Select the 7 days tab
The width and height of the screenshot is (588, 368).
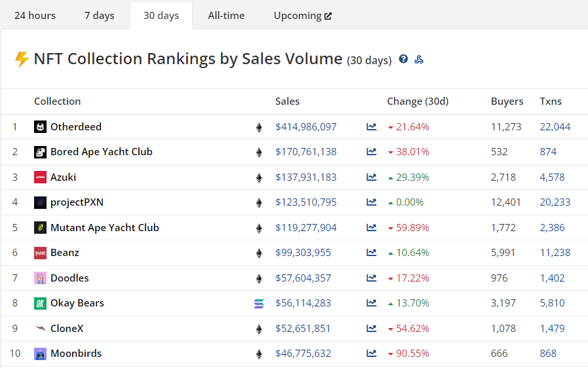pos(99,16)
